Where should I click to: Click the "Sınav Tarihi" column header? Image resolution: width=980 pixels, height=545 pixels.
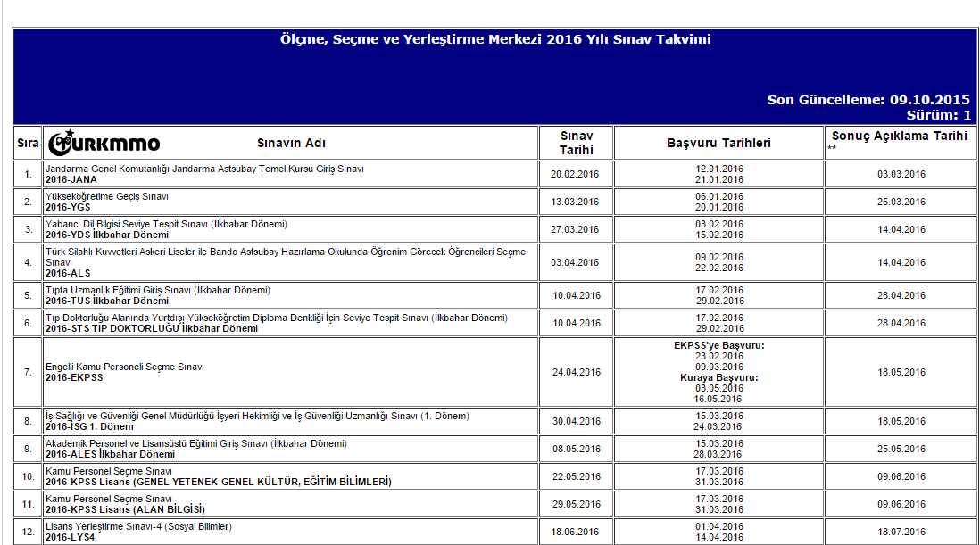click(x=577, y=143)
